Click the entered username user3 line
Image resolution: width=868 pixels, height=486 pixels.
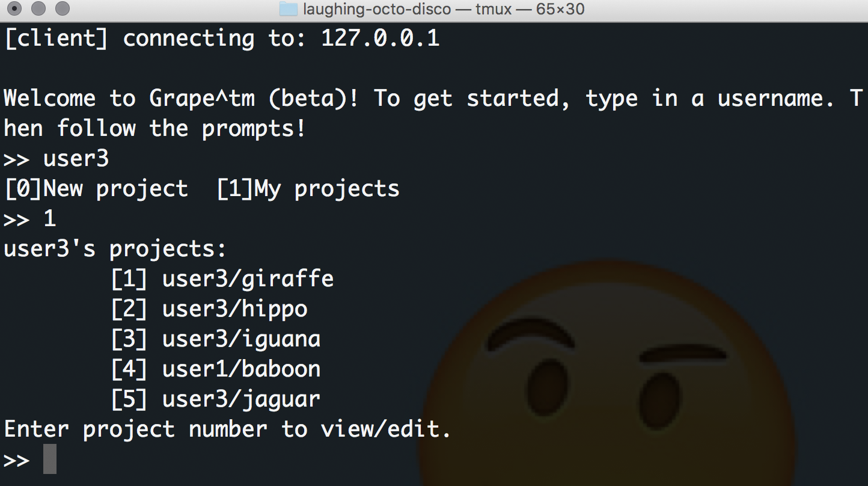click(57, 159)
